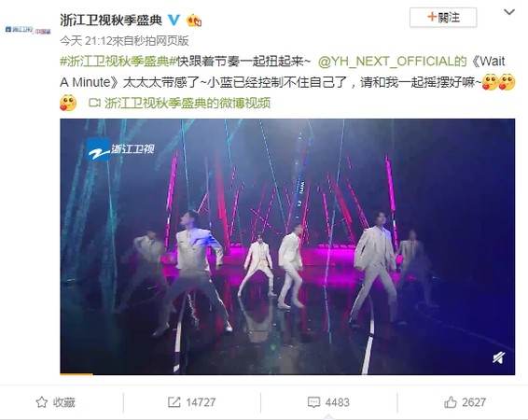Open the 浙江卫视秋季盛典 username link

tap(111, 20)
